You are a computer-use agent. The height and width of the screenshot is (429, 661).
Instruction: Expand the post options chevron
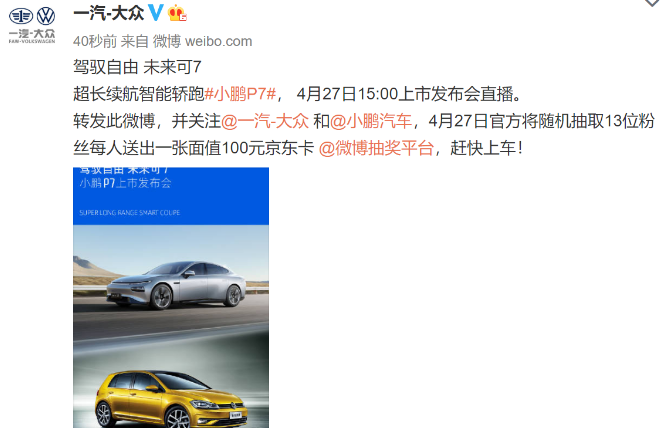pos(653,3)
